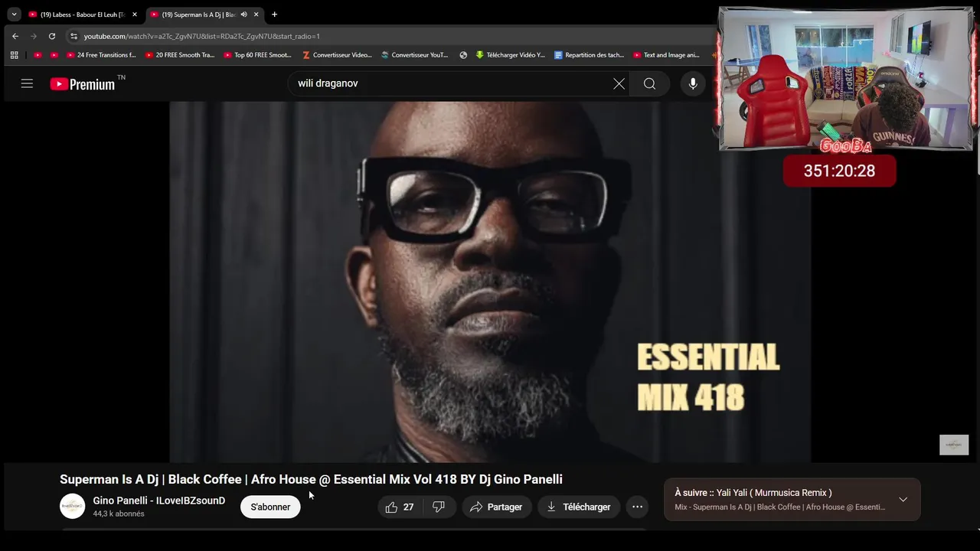Viewport: 980px width, 551px height.
Task: Open the globe icon bookmark
Action: [463, 55]
